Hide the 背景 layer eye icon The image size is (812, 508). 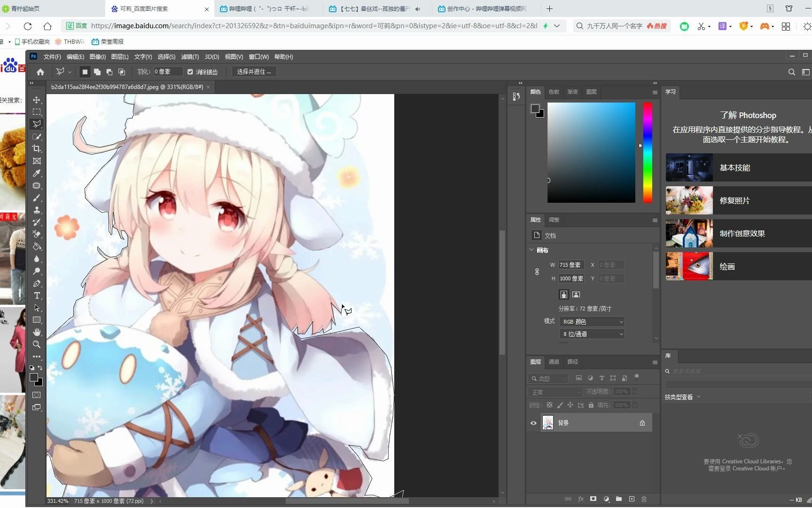(x=533, y=423)
